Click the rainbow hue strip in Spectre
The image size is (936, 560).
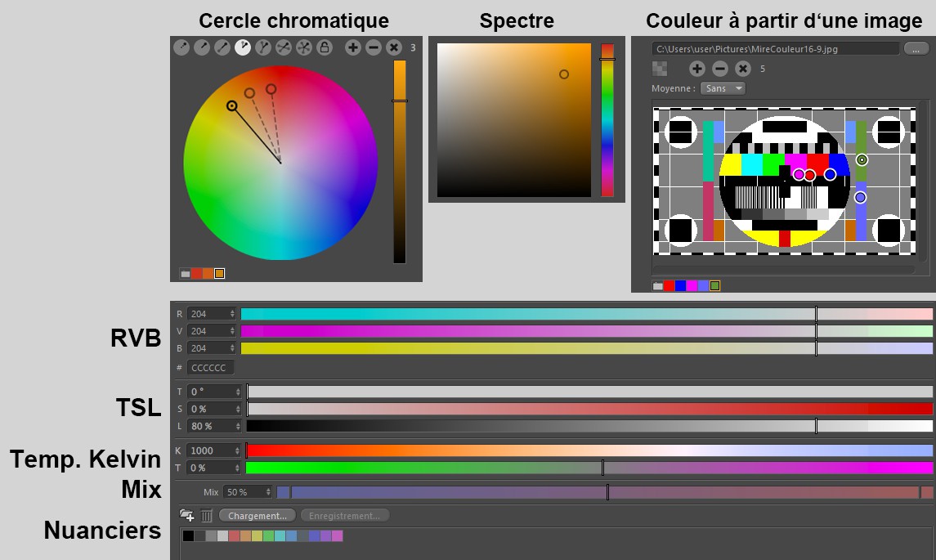point(607,120)
